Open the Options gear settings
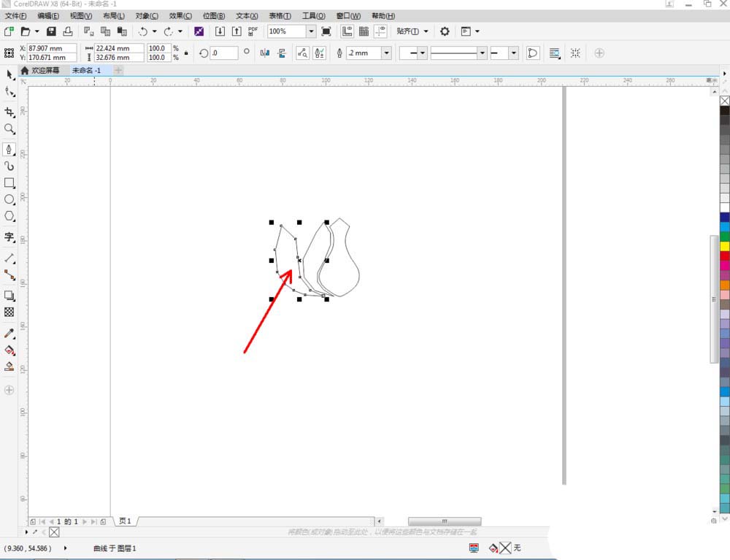 (x=445, y=31)
